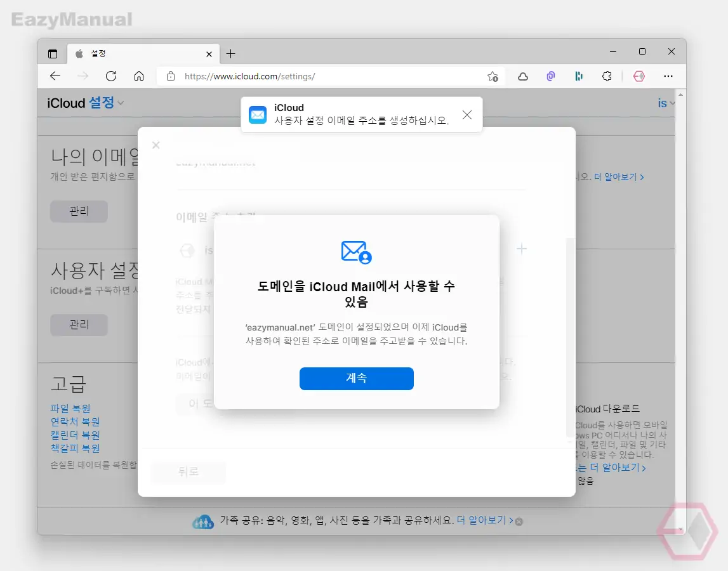Open the iCloud 설정 dropdown
This screenshot has width=728, height=571.
[86, 103]
